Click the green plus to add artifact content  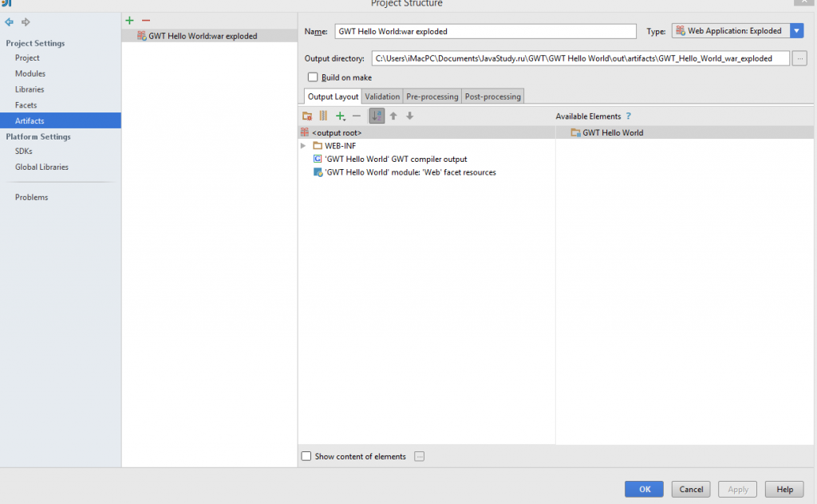coord(340,116)
